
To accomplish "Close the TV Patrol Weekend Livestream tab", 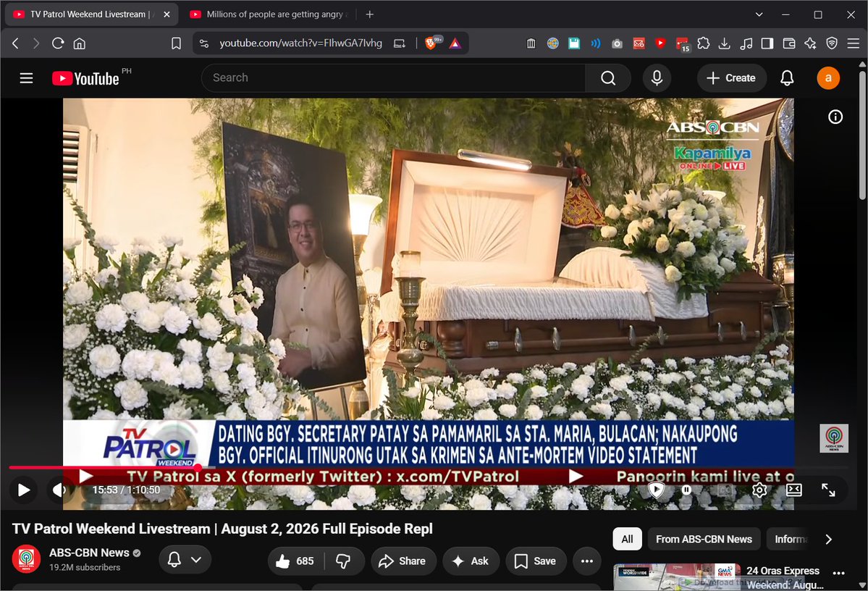I will click(x=167, y=14).
